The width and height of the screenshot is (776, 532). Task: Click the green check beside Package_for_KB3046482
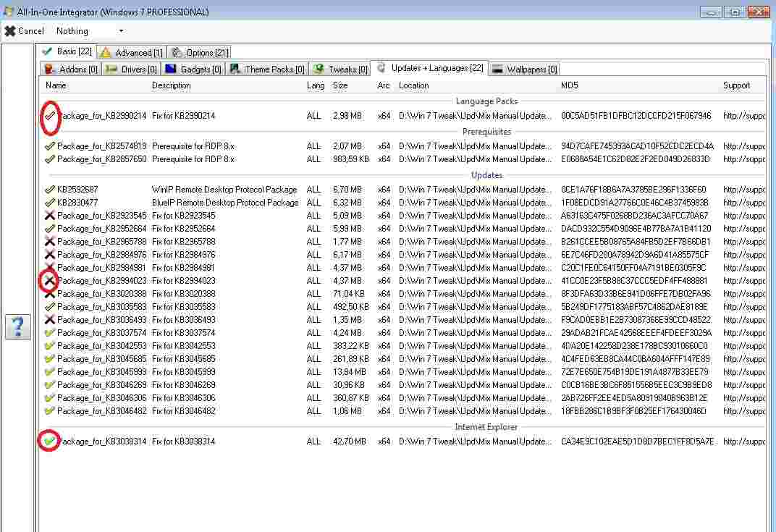[49, 411]
